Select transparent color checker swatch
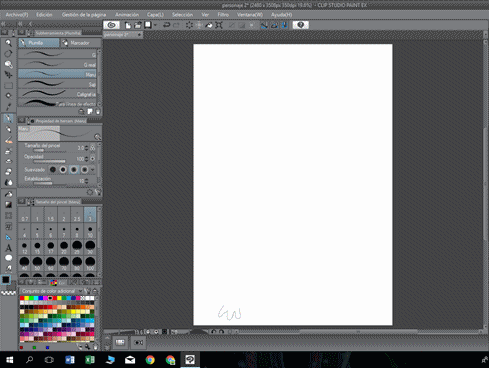 (8, 293)
